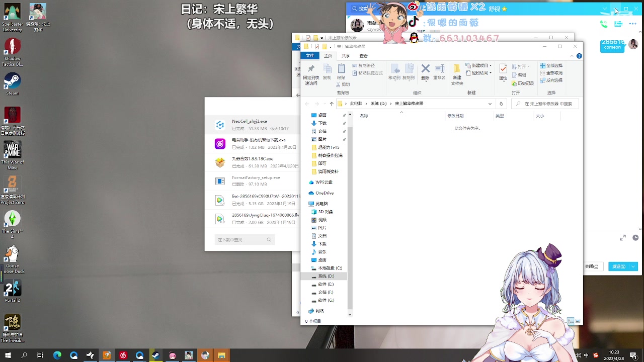Open the 轻松访问 dropdown
The width and height of the screenshot is (644, 362).
478,73
